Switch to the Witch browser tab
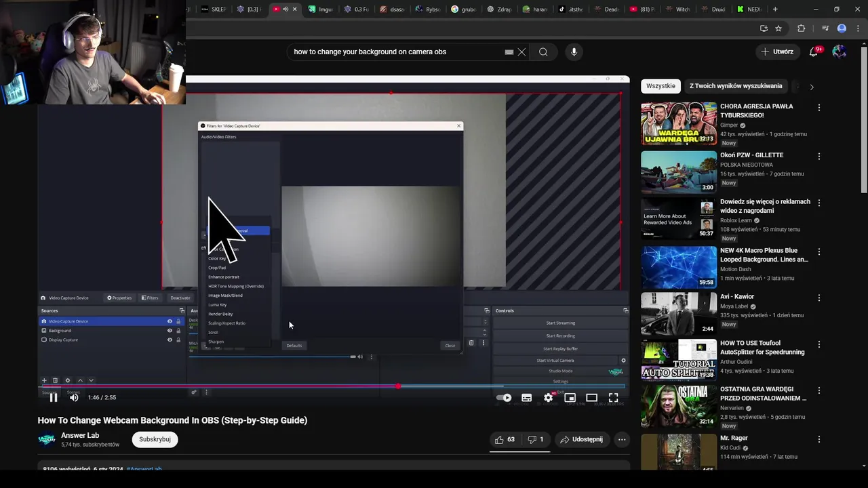 click(677, 9)
